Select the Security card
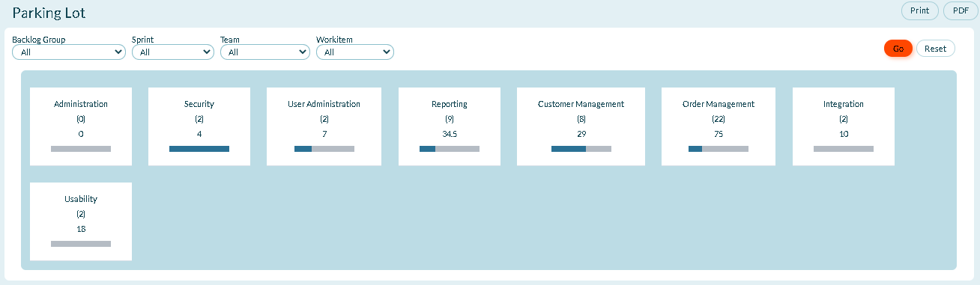 [x=199, y=126]
